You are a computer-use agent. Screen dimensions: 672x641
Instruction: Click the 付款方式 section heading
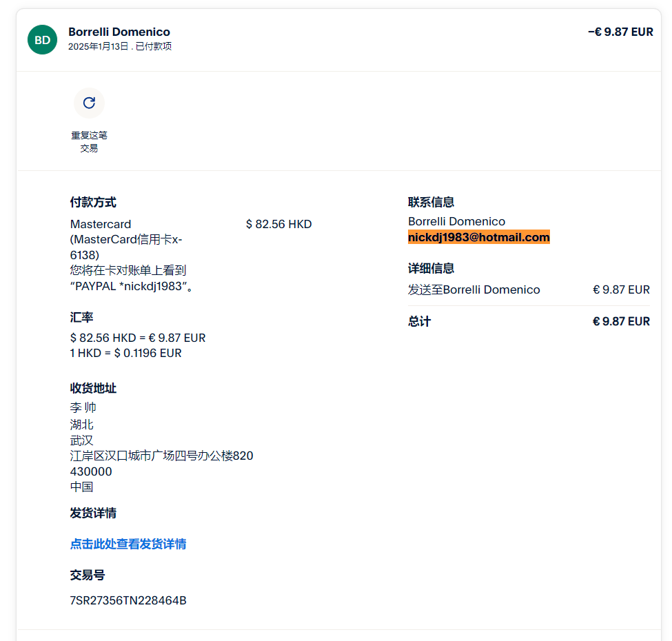(x=93, y=202)
